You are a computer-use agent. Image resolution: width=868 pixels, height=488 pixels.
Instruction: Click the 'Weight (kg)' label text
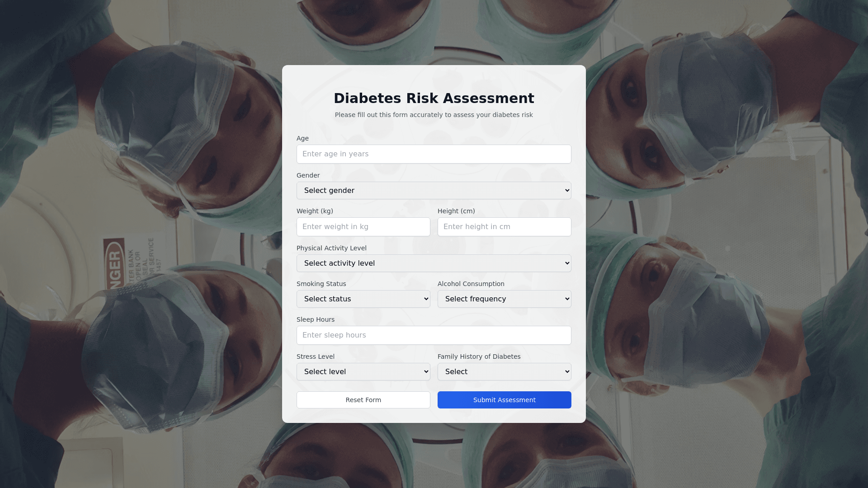pos(315,211)
